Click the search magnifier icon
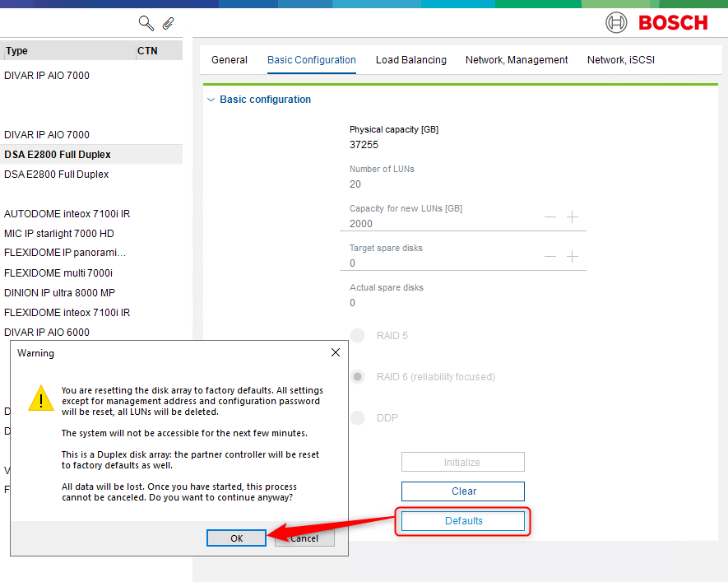 (x=146, y=23)
